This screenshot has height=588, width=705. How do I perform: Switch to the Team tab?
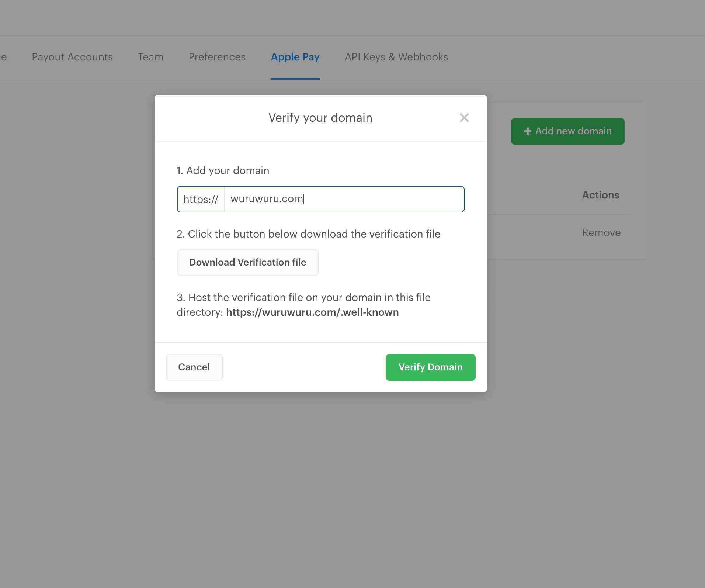tap(150, 57)
